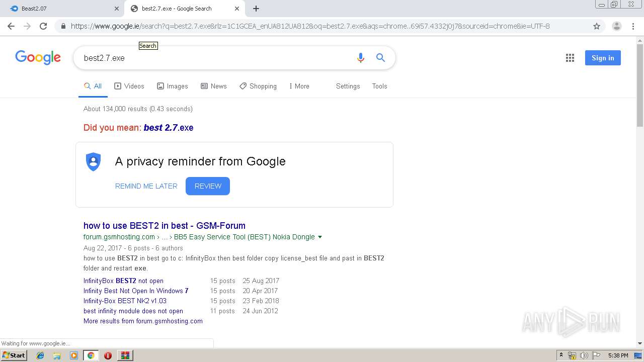This screenshot has height=362, width=644.
Task: Click 'More results from forum.gsmhosting.com'
Action: (143, 321)
